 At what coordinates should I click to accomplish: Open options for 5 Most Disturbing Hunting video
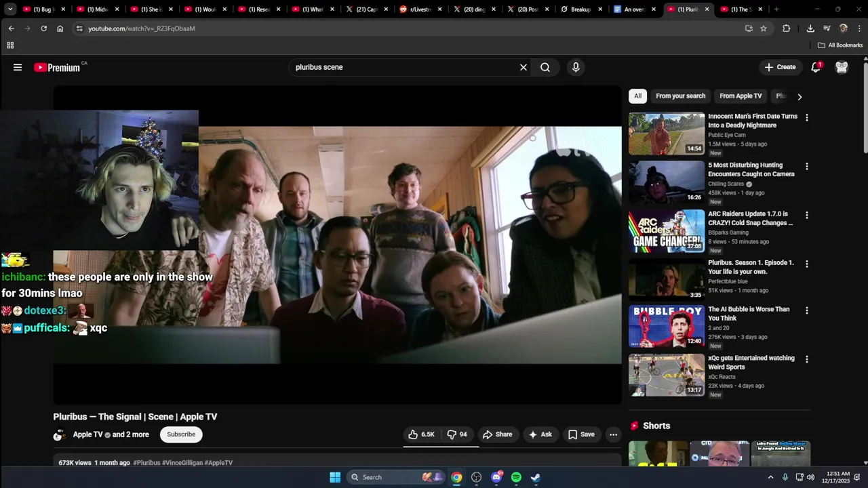click(x=806, y=166)
